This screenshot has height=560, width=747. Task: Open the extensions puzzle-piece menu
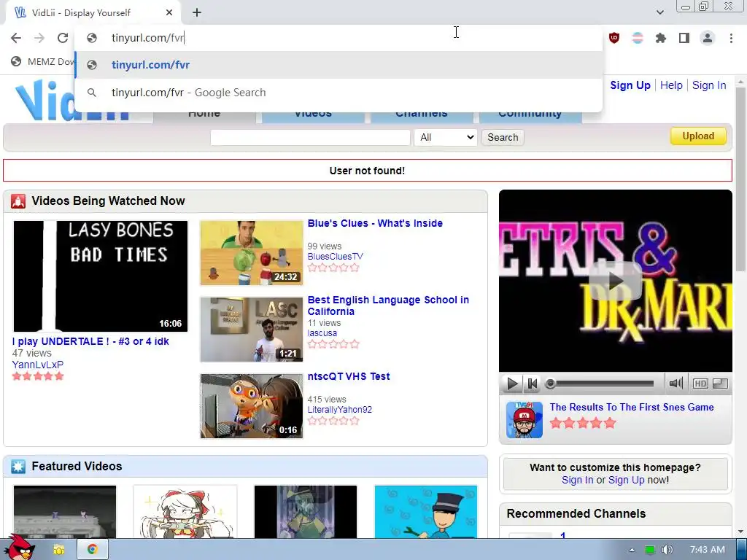(x=661, y=38)
